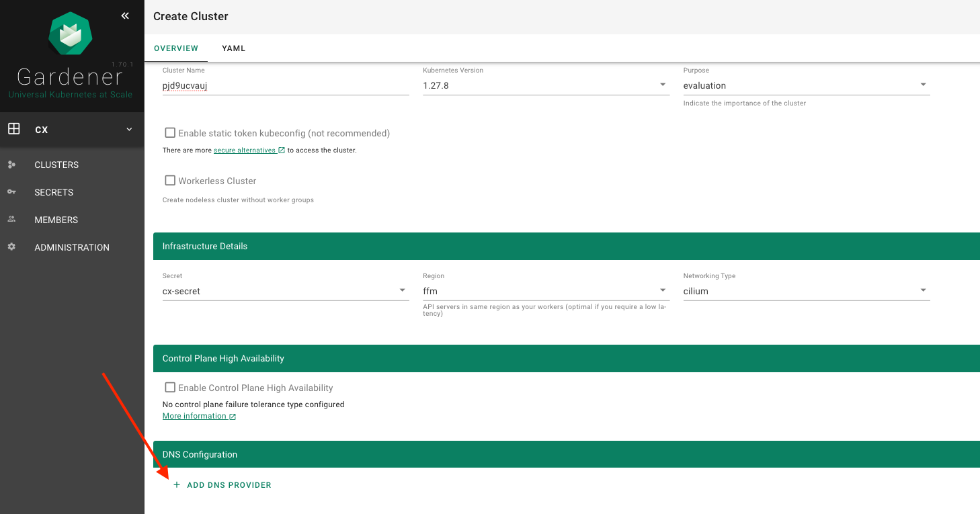Expand the cx project selector
This screenshot has height=514, width=980.
[129, 130]
